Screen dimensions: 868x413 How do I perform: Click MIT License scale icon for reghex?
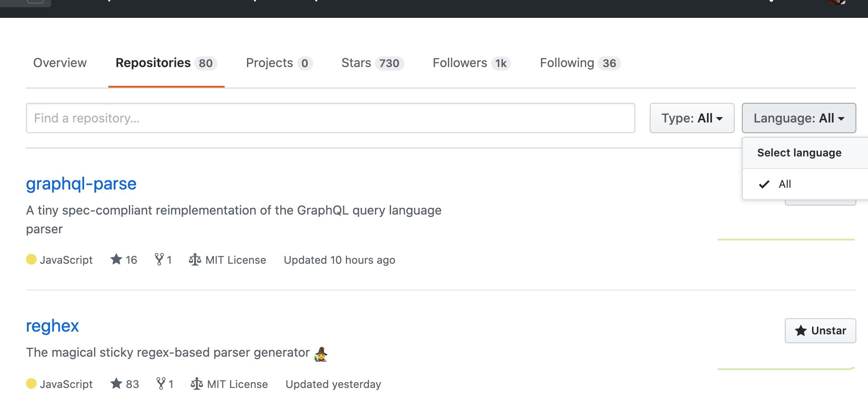197,384
